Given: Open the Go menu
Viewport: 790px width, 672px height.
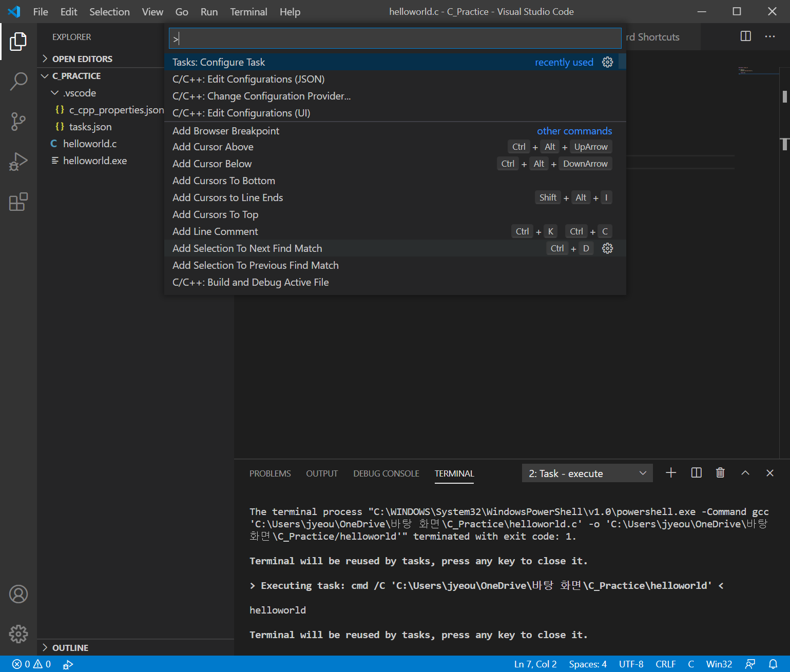Looking at the screenshot, I should pyautogui.click(x=182, y=12).
